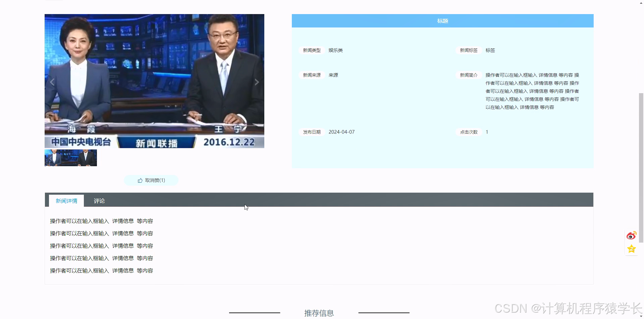Click the 新闻标签 label
This screenshot has width=644, height=319.
(469, 50)
